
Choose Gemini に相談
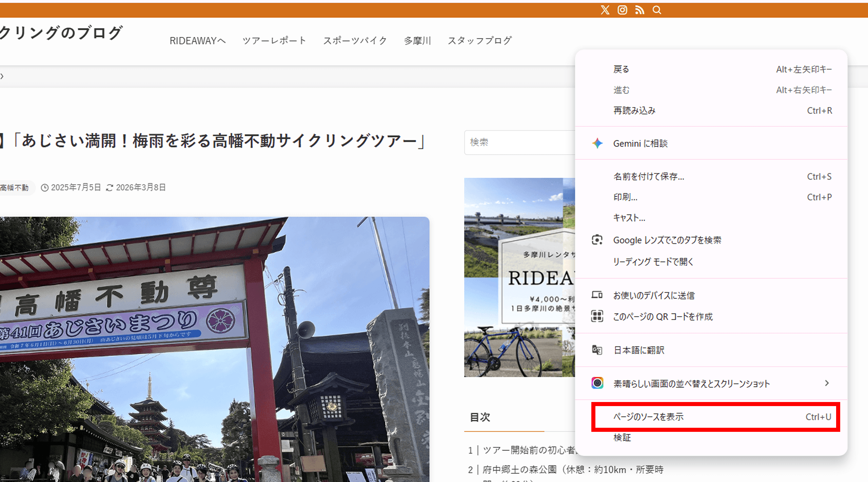pos(711,143)
